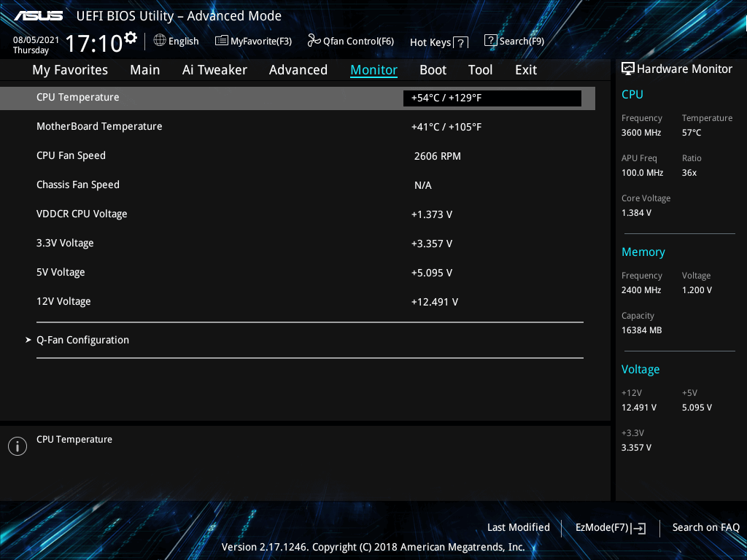This screenshot has height=560, width=747.
Task: Go to the Exit tab
Action: tap(525, 69)
